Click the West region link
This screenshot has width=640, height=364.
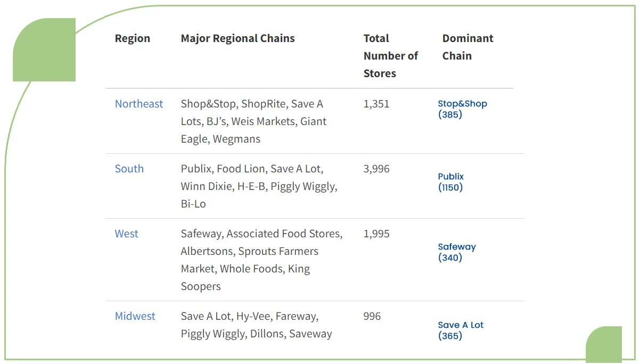click(126, 234)
